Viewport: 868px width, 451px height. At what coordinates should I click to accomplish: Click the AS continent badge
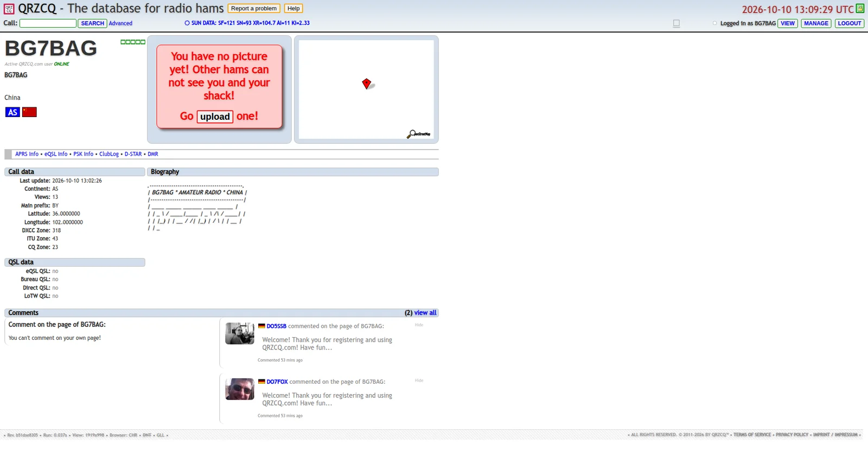pos(12,112)
